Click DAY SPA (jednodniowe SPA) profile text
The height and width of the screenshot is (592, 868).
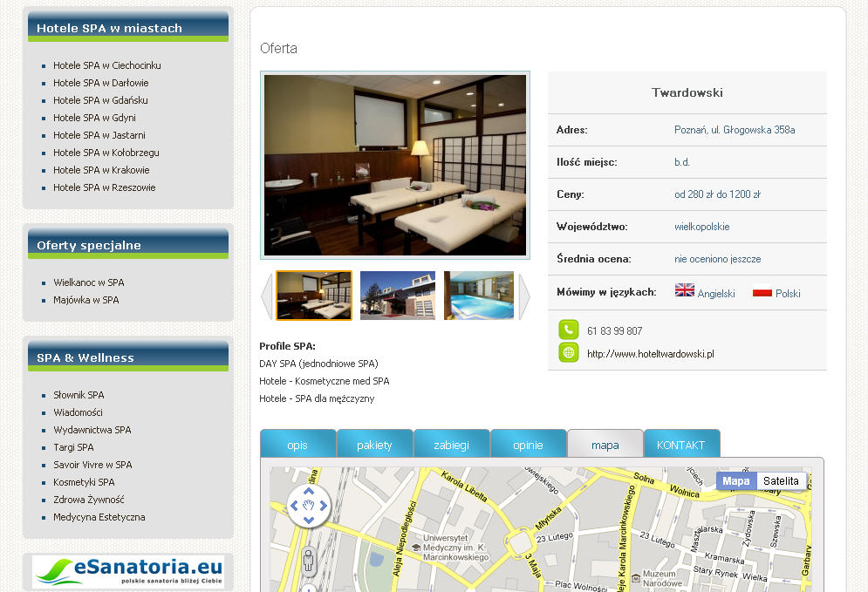pyautogui.click(x=319, y=364)
